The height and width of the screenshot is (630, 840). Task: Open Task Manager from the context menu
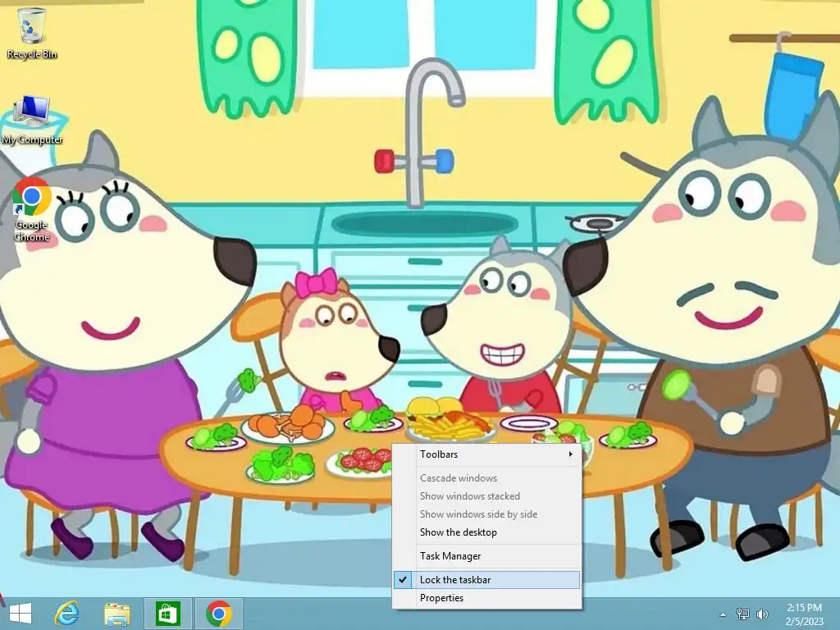tap(487, 556)
